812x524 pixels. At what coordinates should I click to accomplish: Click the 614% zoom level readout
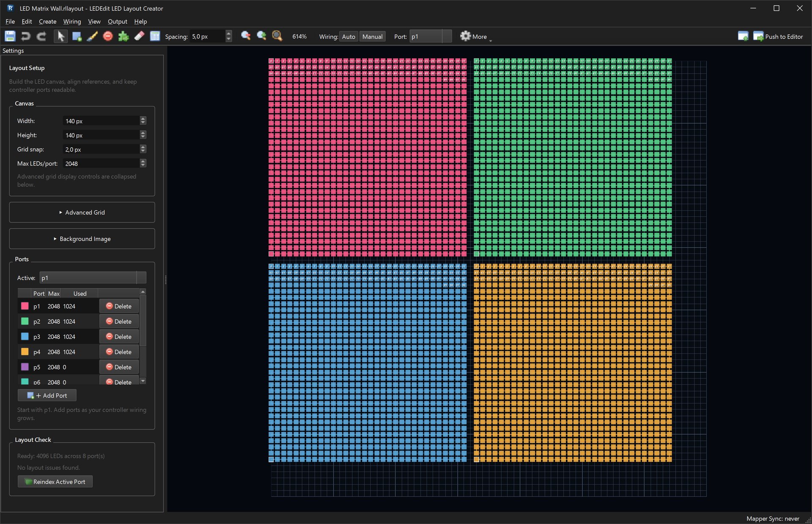(x=299, y=36)
